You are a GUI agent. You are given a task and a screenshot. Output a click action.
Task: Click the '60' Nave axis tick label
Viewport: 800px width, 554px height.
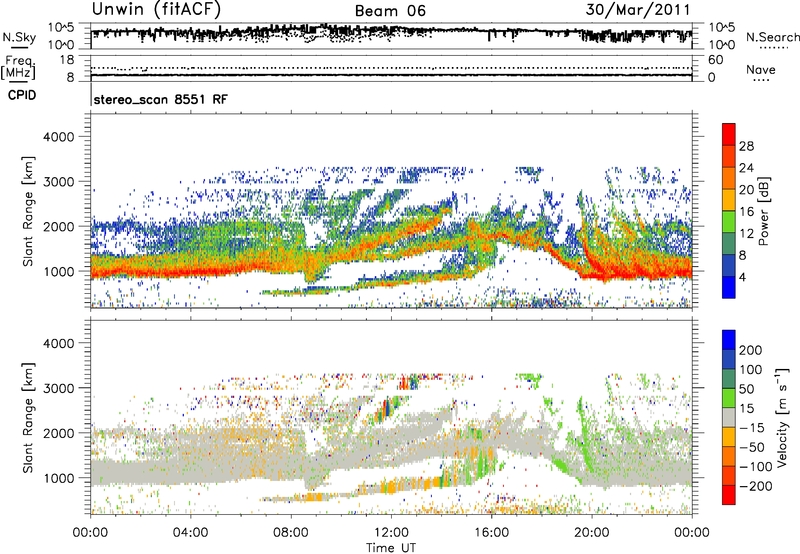(715, 60)
